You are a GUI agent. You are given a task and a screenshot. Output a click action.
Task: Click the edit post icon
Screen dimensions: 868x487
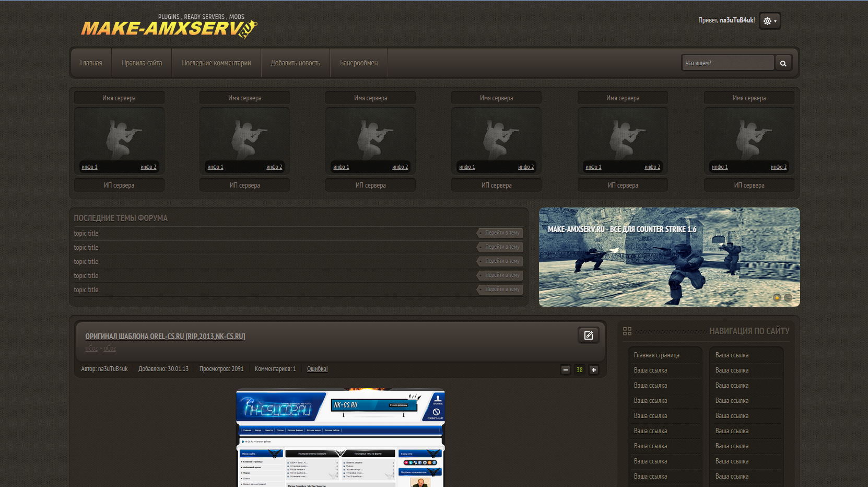click(588, 335)
